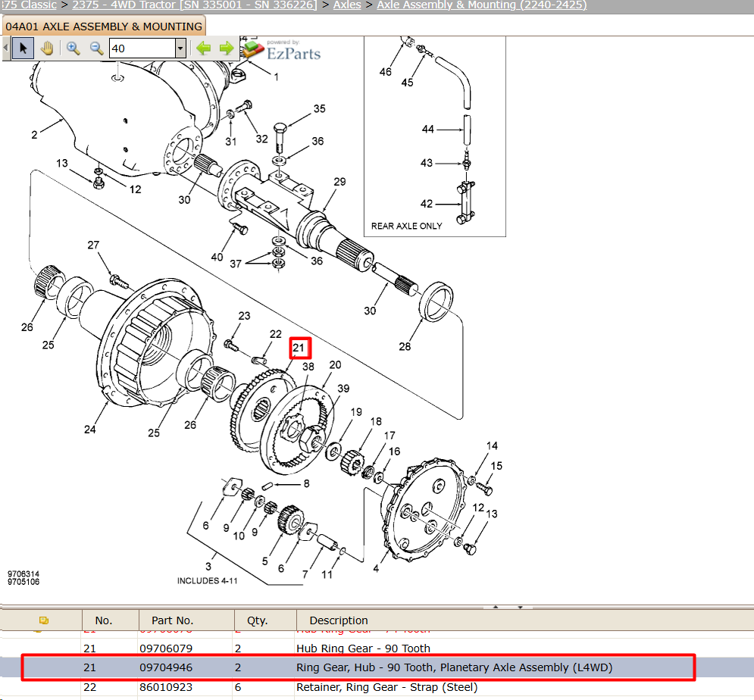
Task: Follow the '2375 - 4WD Tractor' breadcrumb link
Action: click(x=194, y=5)
